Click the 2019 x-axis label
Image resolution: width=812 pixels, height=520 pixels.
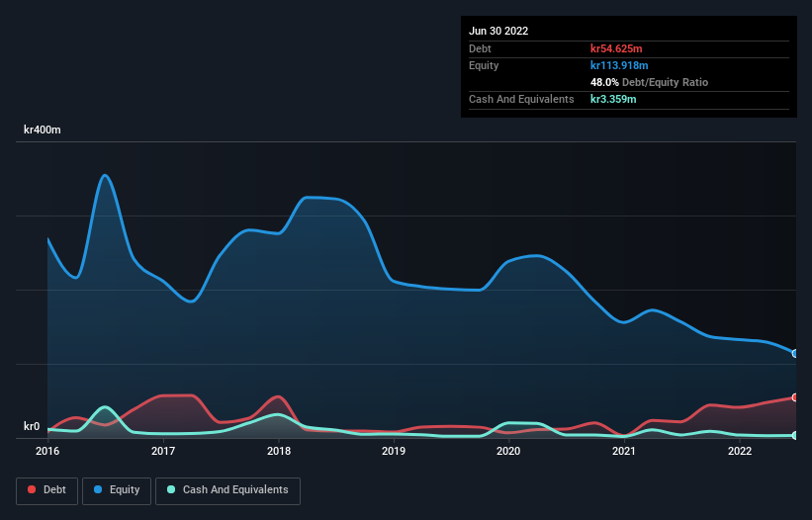[394, 451]
